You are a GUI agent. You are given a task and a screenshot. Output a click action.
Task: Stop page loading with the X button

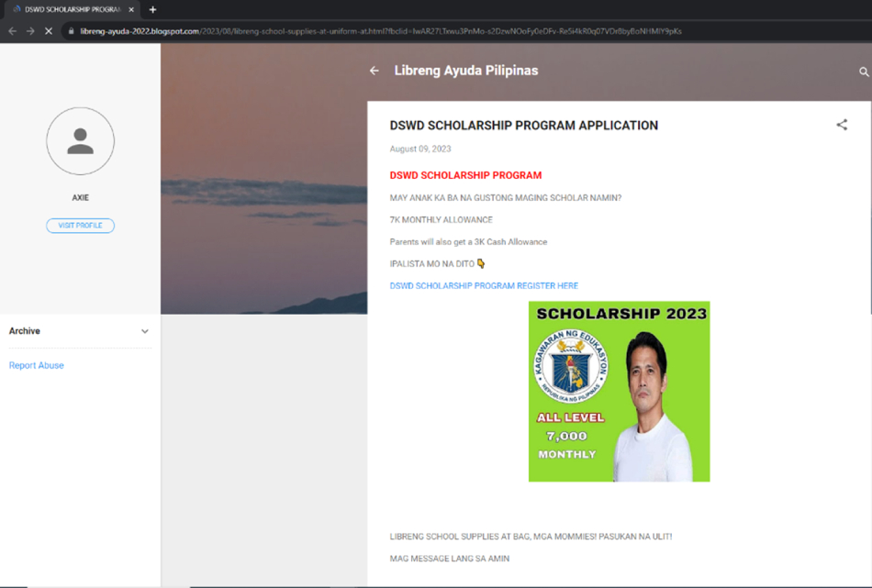(x=49, y=31)
